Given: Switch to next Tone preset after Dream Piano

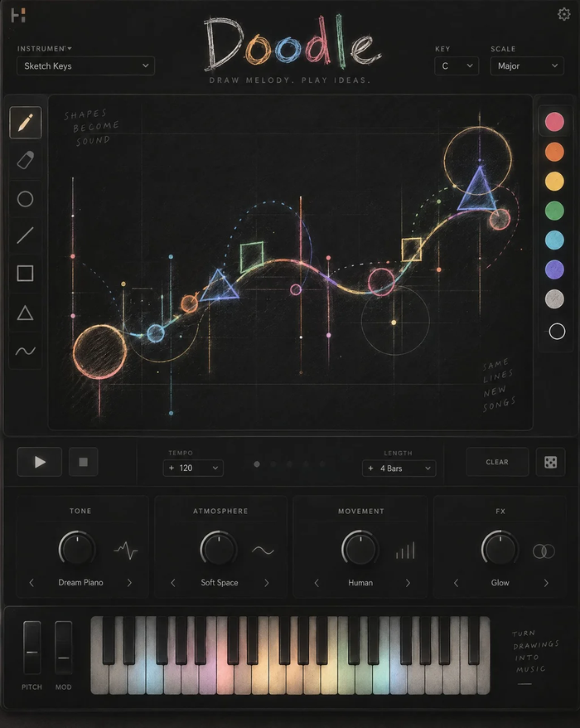Looking at the screenshot, I should 129,583.
